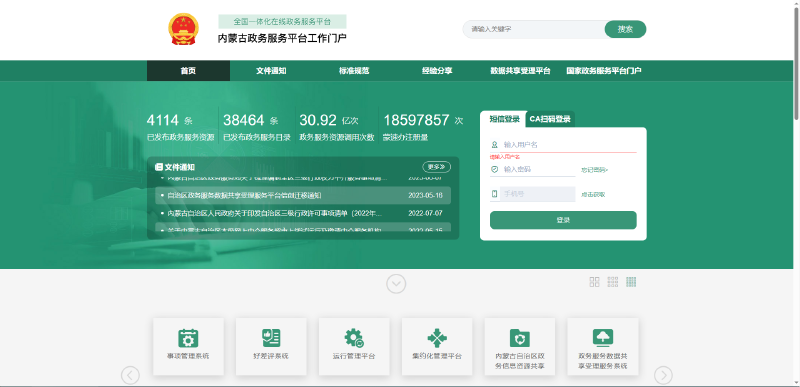
Task: Select the 短信登录 tab
Action: [505, 119]
